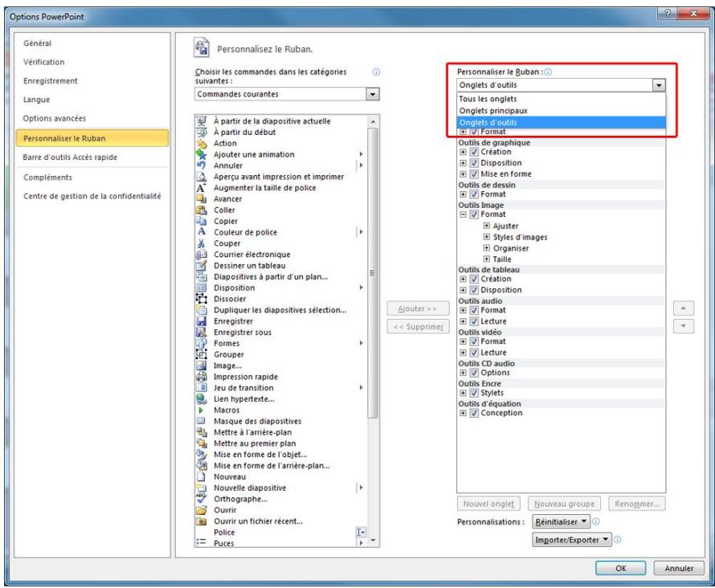Uncheck Stylets under Outils Encre
715x588 pixels.
coord(474,393)
